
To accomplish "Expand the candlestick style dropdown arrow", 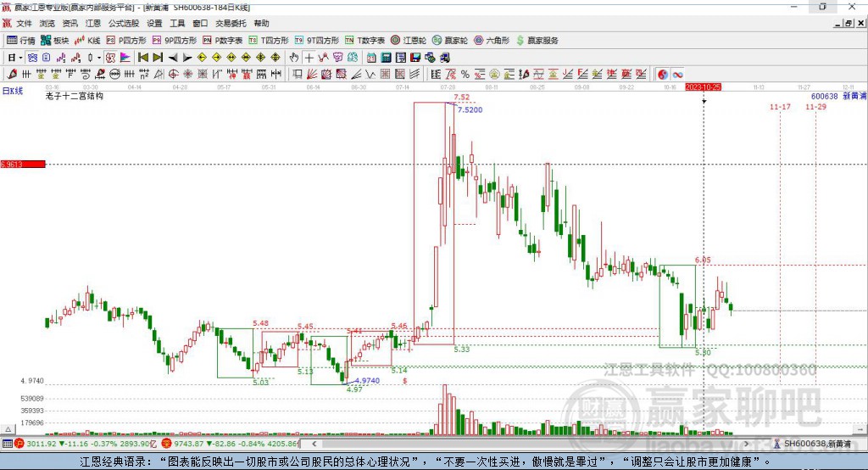I will (x=99, y=58).
